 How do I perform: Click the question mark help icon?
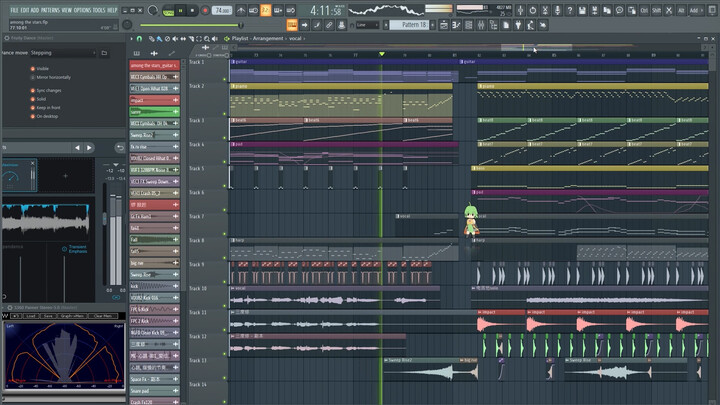click(x=570, y=10)
